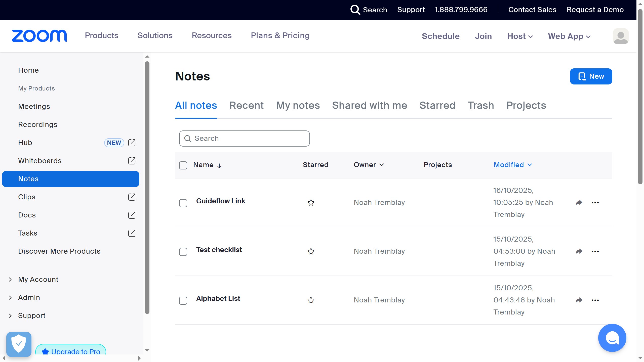Select all notes checkbox in header
This screenshot has height=362, width=644.
[x=183, y=165]
